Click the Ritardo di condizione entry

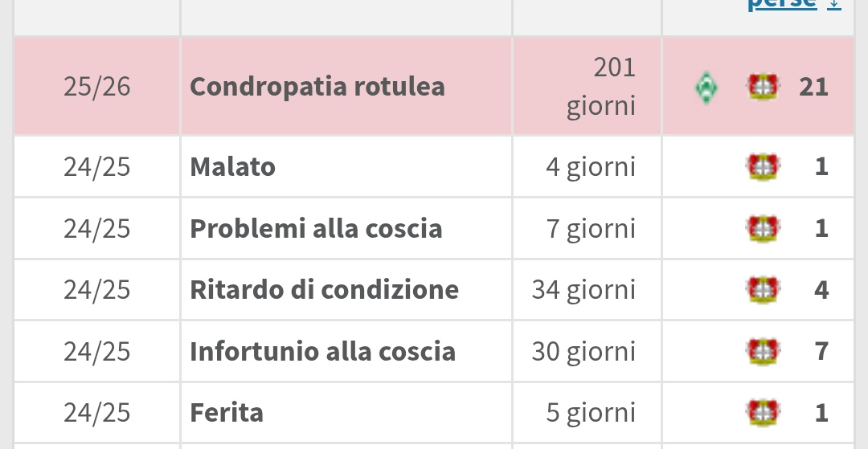[324, 289]
